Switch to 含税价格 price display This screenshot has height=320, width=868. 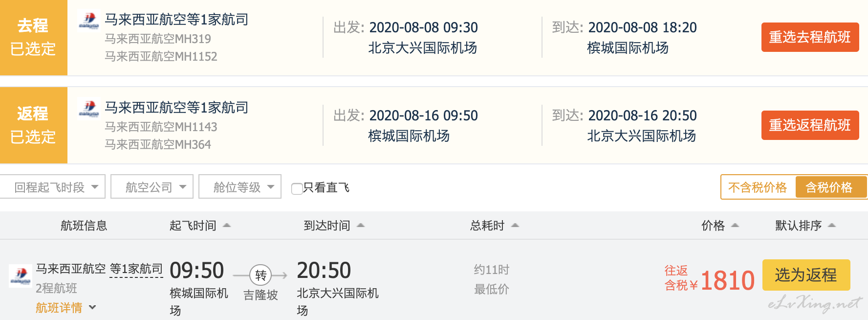pos(830,187)
